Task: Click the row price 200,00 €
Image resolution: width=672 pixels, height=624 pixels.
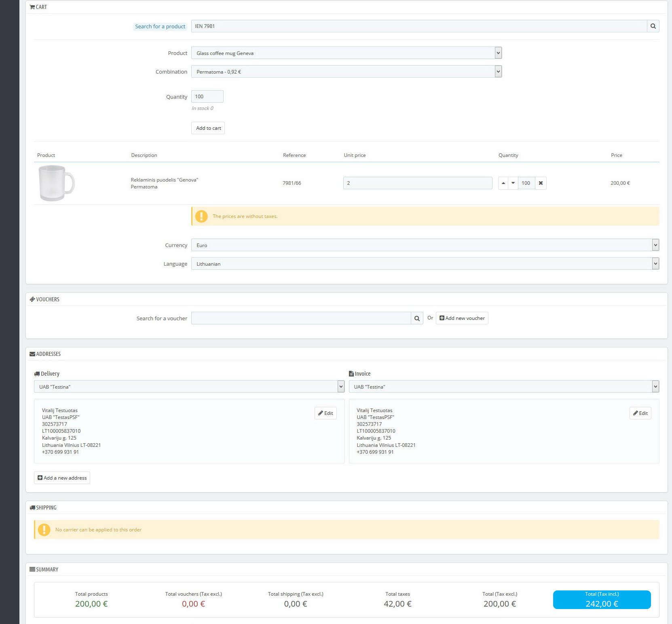Action: tap(620, 183)
